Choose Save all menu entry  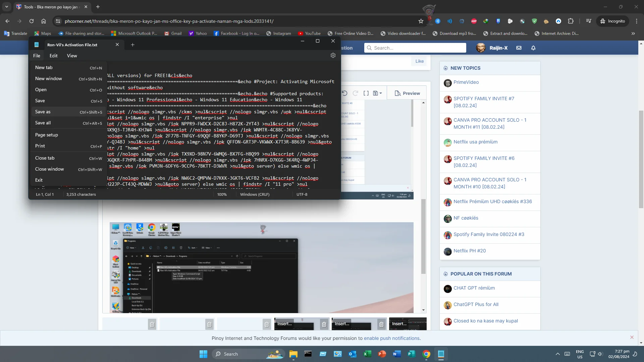coord(69,123)
